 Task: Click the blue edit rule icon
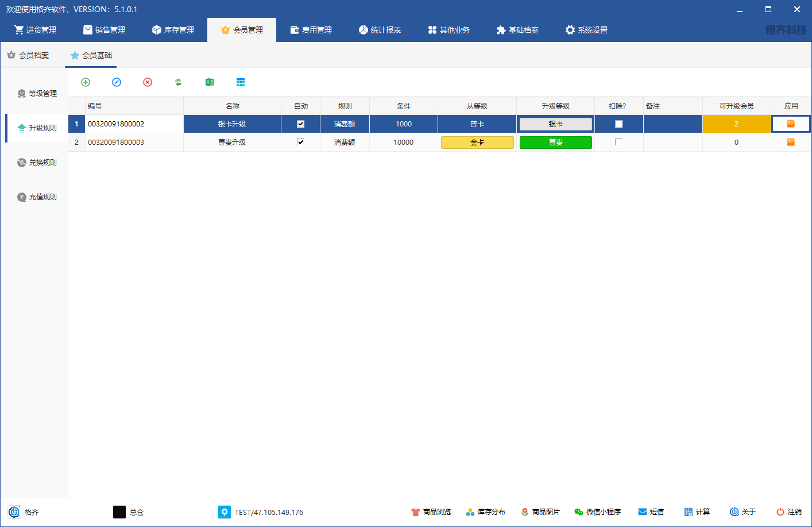[x=117, y=82]
